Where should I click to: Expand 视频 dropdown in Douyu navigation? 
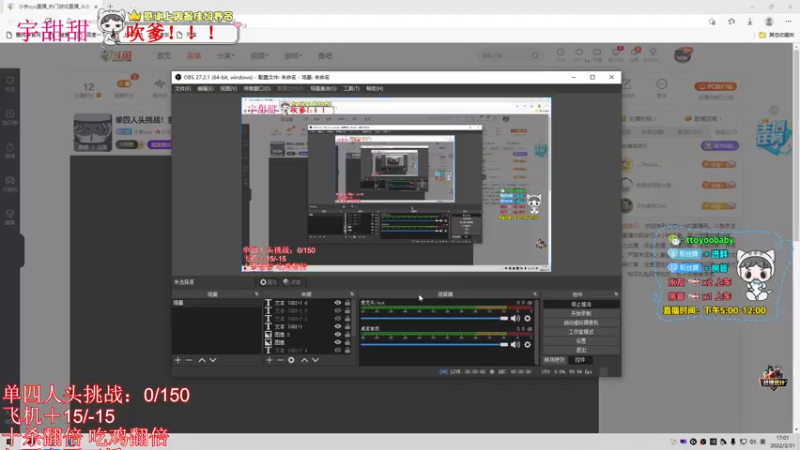[x=259, y=56]
